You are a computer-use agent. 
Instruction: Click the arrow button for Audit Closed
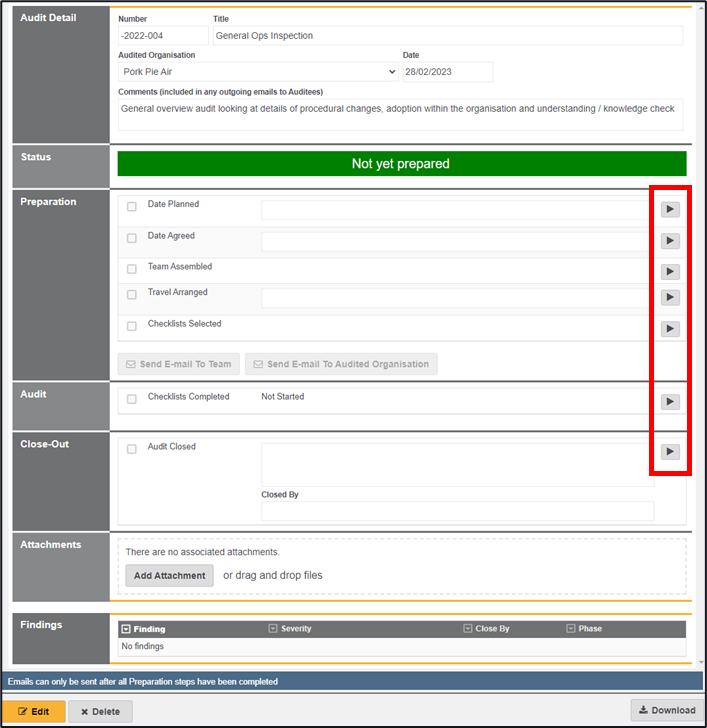tap(669, 452)
